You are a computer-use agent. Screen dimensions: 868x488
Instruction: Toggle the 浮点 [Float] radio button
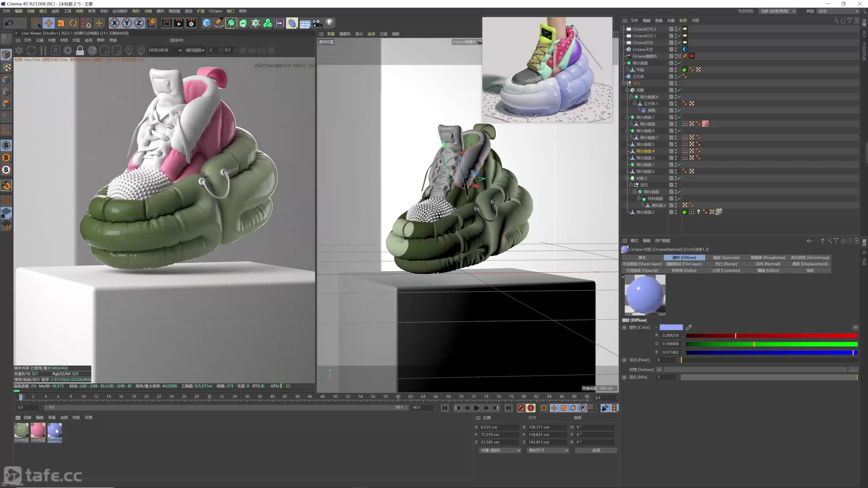click(x=624, y=360)
